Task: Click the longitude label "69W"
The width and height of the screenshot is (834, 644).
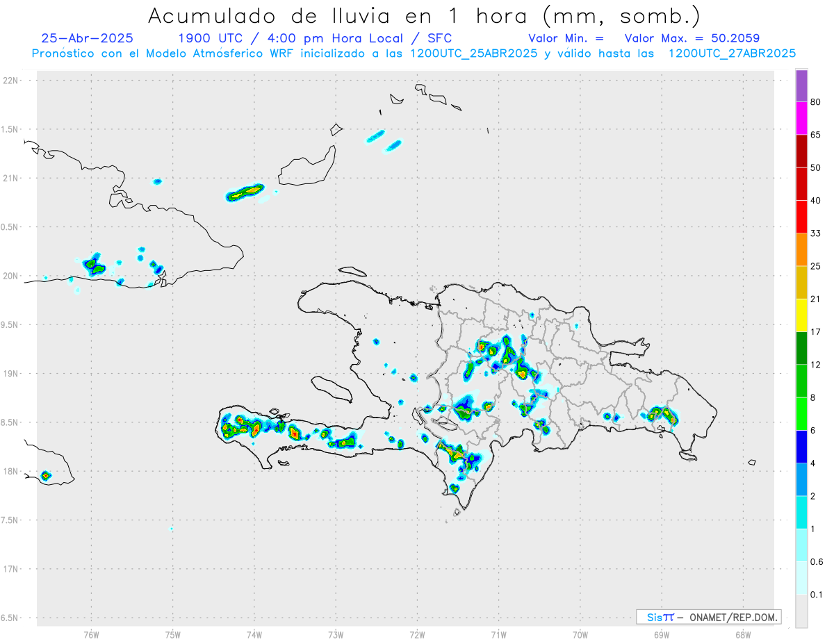Action: [662, 635]
